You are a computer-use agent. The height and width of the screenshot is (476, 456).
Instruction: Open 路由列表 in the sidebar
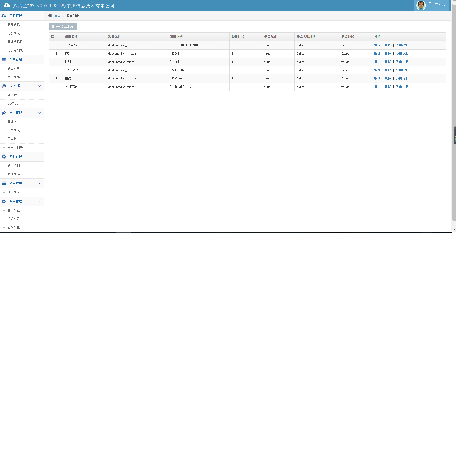tap(14, 77)
